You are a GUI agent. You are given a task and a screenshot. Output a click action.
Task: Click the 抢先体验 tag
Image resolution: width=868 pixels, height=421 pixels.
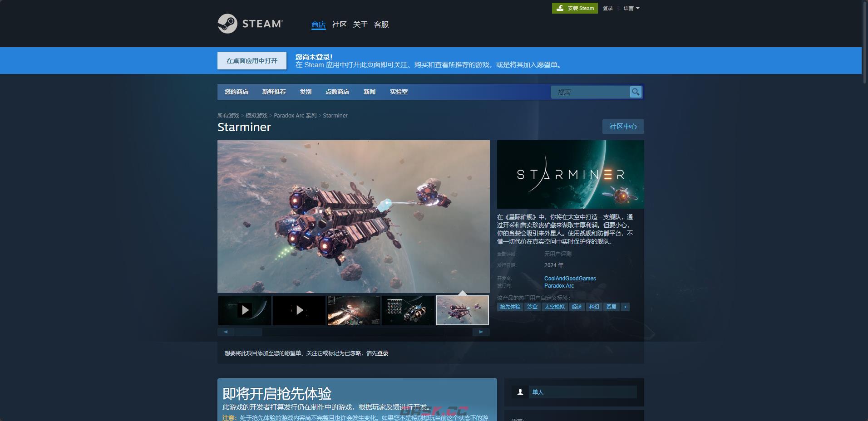click(510, 307)
